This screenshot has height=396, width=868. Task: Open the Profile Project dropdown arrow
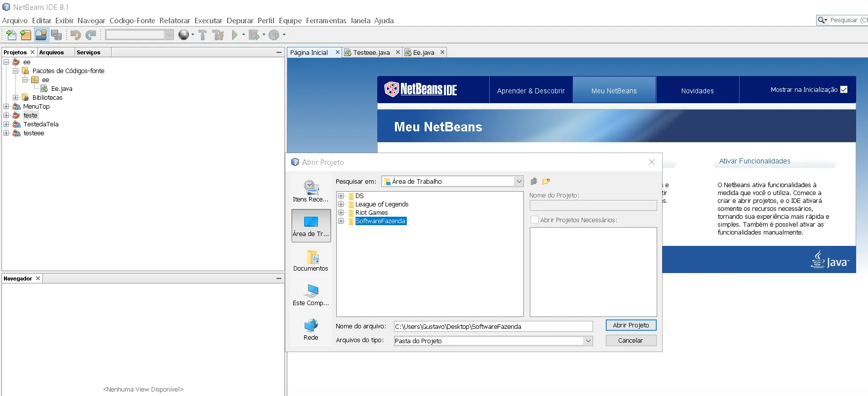284,35
